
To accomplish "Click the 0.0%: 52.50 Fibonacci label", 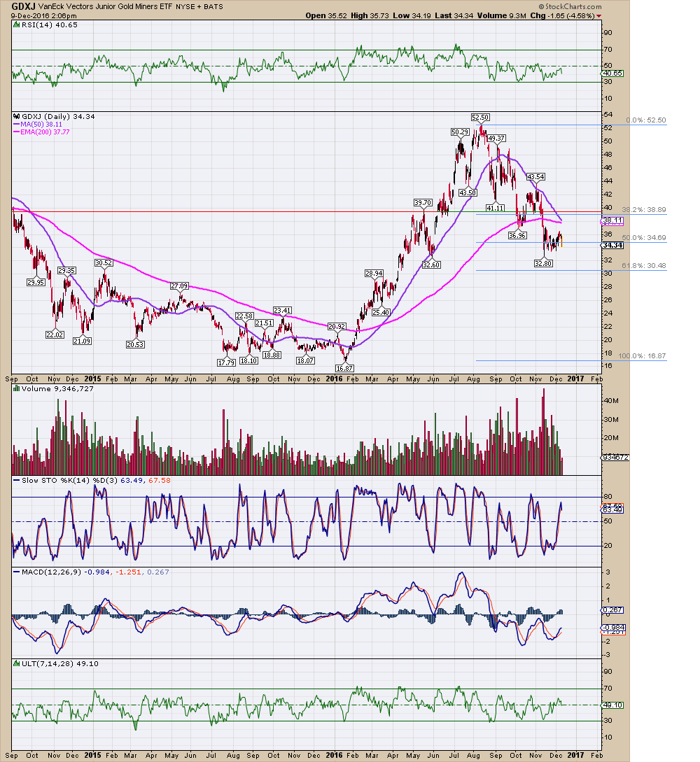I will tap(645, 120).
